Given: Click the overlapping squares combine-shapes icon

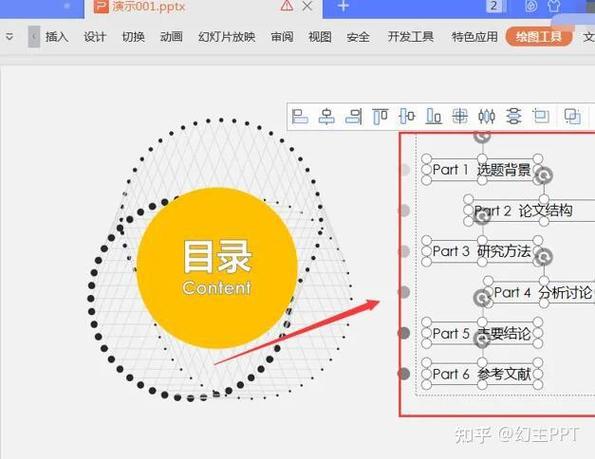Looking at the screenshot, I should coord(572,116).
